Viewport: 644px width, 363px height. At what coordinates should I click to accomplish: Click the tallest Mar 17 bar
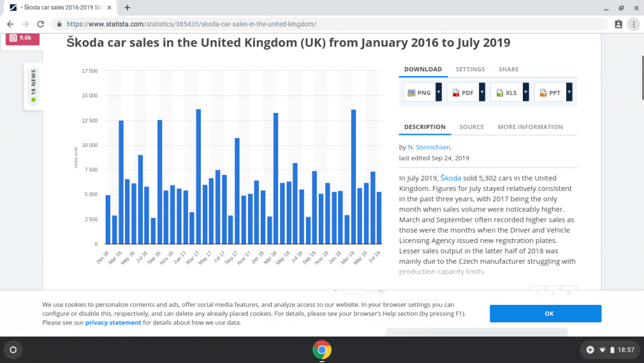tap(198, 177)
